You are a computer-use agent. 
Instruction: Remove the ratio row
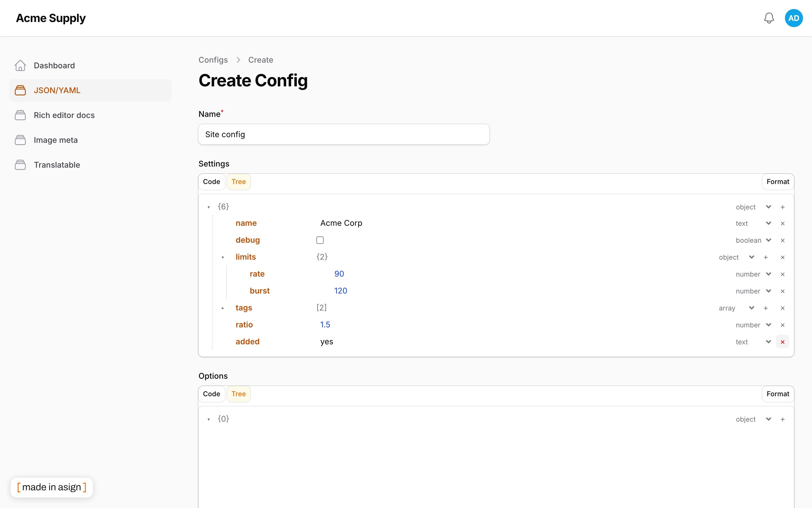[782, 325]
